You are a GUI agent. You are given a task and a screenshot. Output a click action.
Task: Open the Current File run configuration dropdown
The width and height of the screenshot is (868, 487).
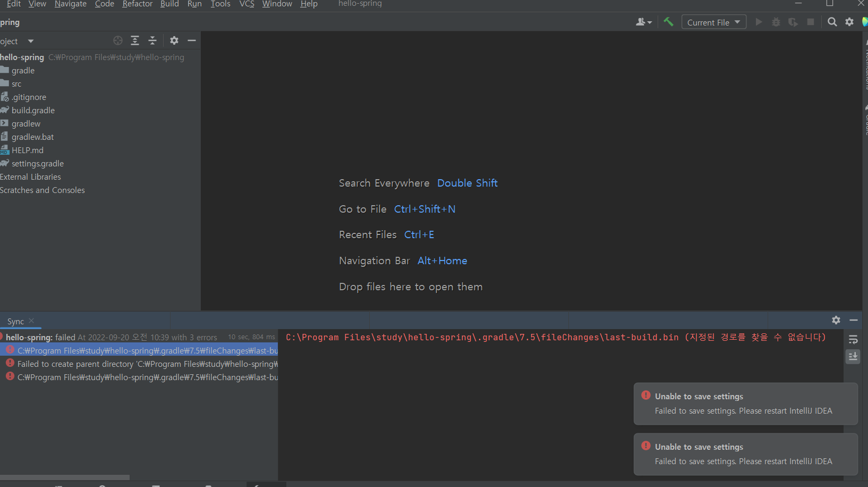713,22
